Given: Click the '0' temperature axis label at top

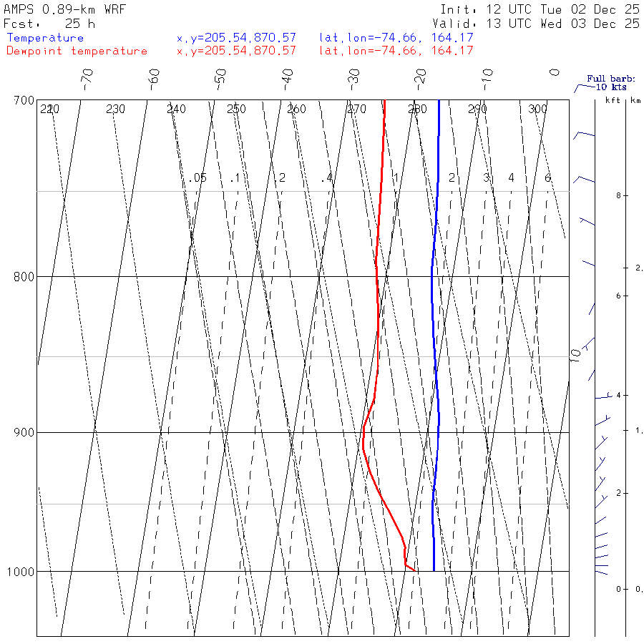Looking at the screenshot, I should tap(555, 73).
